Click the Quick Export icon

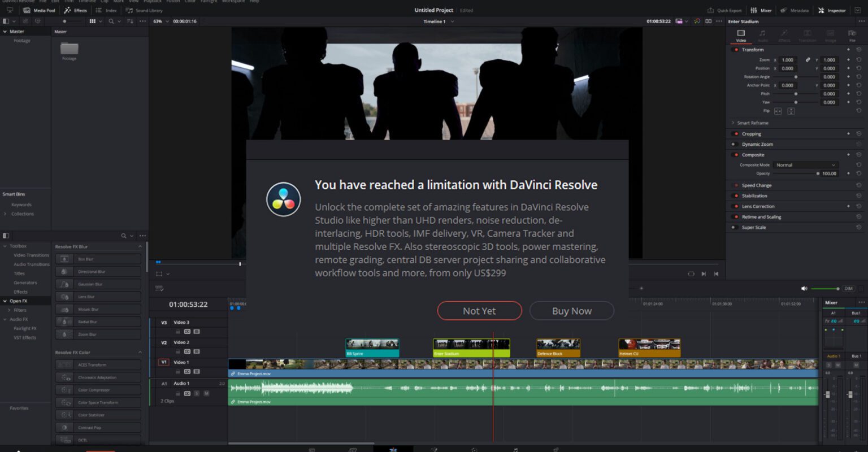coord(710,10)
